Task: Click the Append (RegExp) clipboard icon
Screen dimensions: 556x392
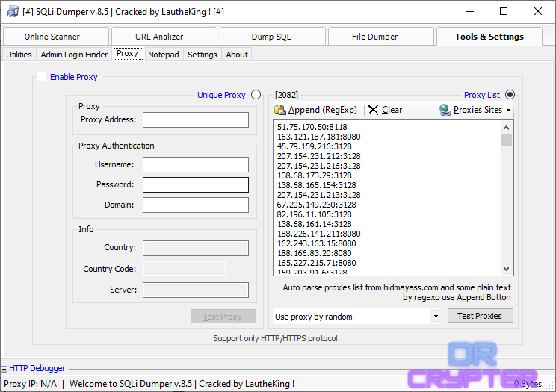Action: click(x=280, y=110)
